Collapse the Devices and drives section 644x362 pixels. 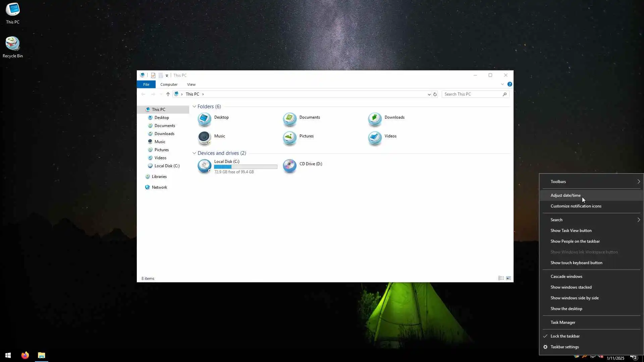tap(194, 153)
